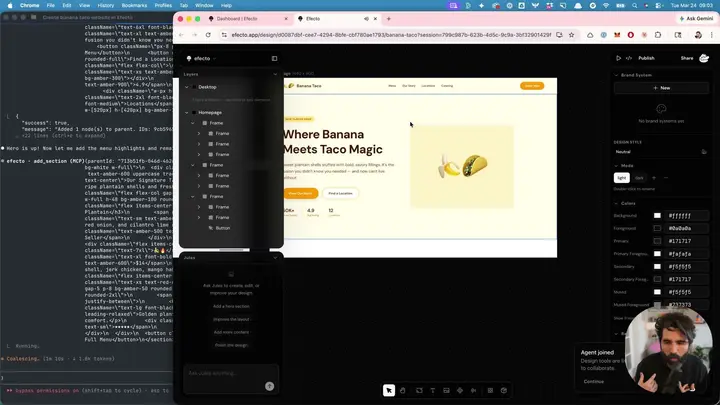Viewport: 720px width, 405px height.
Task: Click the Share button
Action: pos(687,58)
